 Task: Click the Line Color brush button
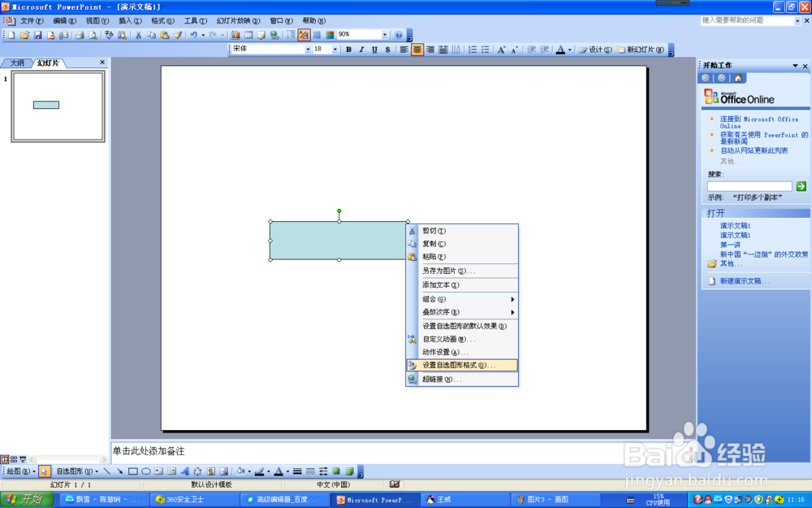(x=260, y=471)
